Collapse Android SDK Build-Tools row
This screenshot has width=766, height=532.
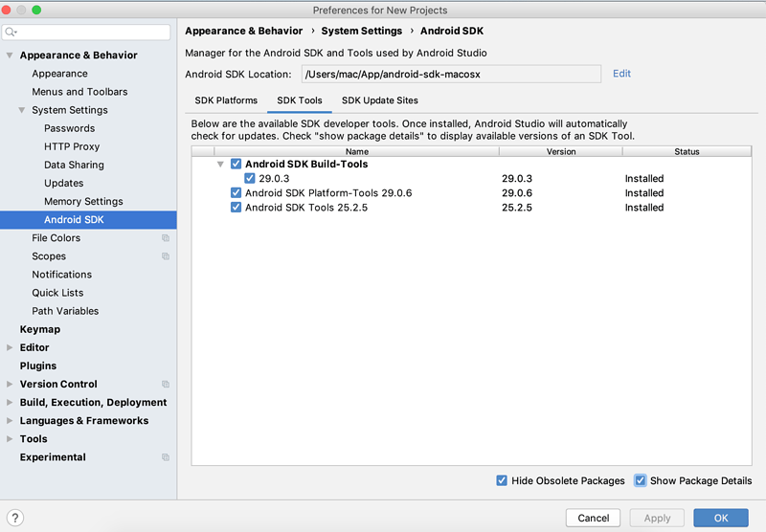pyautogui.click(x=220, y=164)
